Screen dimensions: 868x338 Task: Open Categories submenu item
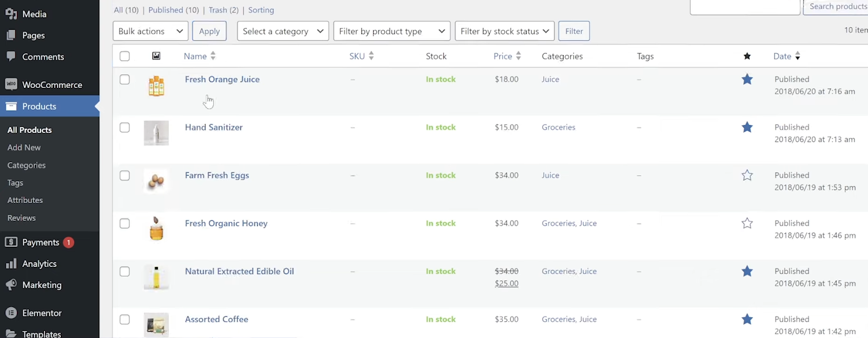(26, 165)
